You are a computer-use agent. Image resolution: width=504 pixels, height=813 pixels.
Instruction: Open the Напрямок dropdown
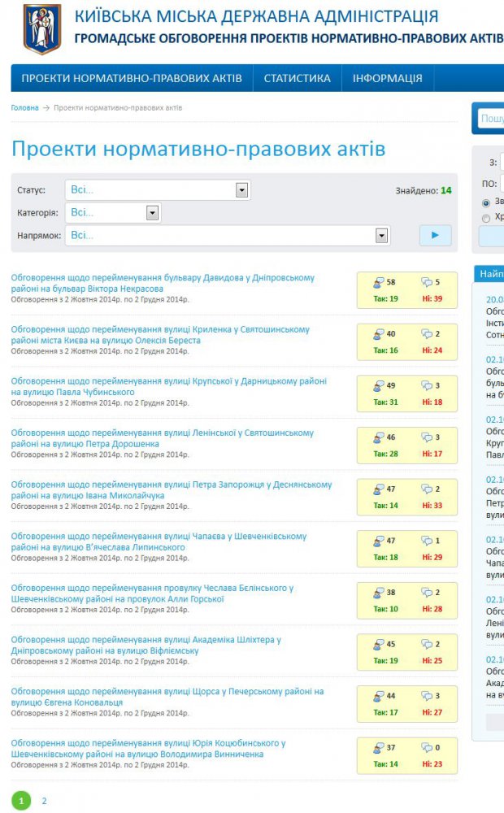pos(381,236)
